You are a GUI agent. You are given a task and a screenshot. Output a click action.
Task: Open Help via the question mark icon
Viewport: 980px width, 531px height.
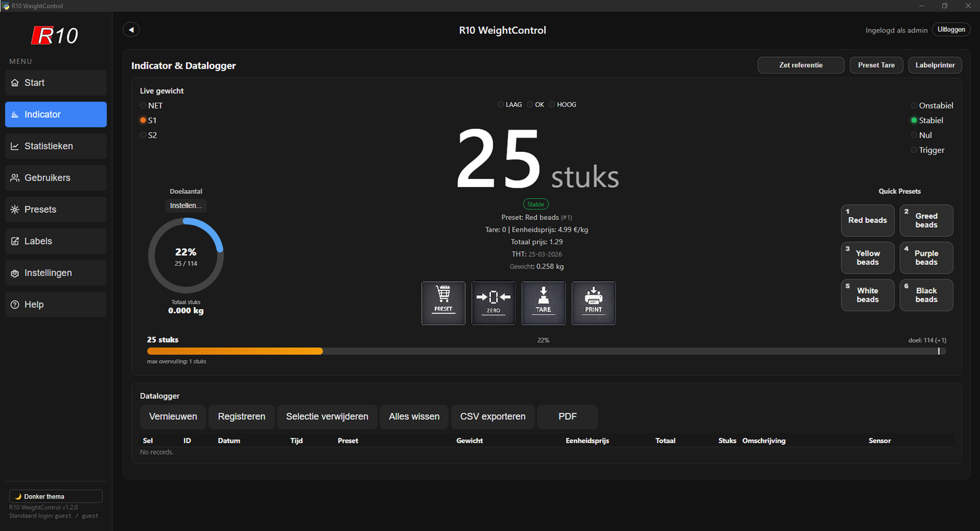coord(15,304)
